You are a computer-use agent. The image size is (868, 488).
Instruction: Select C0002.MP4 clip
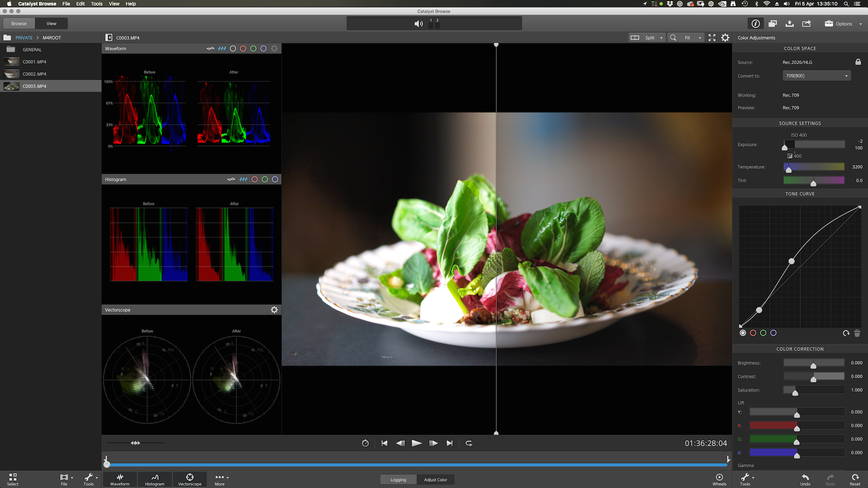(x=51, y=74)
